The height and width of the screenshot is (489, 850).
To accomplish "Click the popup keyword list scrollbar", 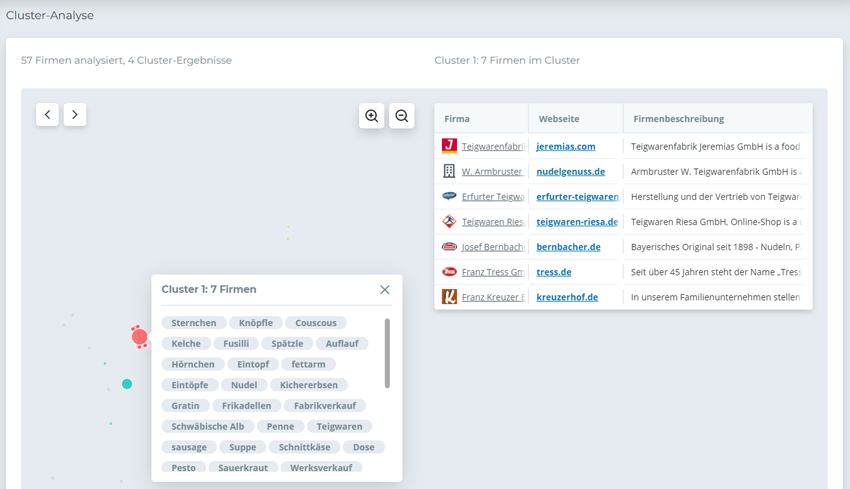I will [x=387, y=353].
